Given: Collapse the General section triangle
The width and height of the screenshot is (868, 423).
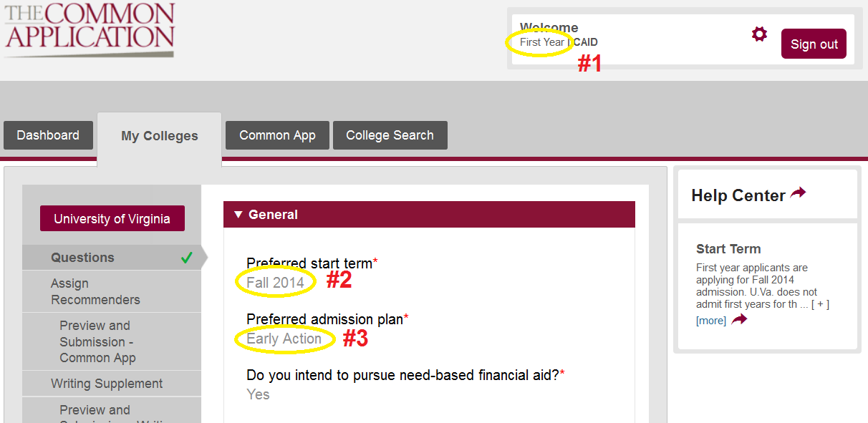Looking at the screenshot, I should click(x=238, y=215).
